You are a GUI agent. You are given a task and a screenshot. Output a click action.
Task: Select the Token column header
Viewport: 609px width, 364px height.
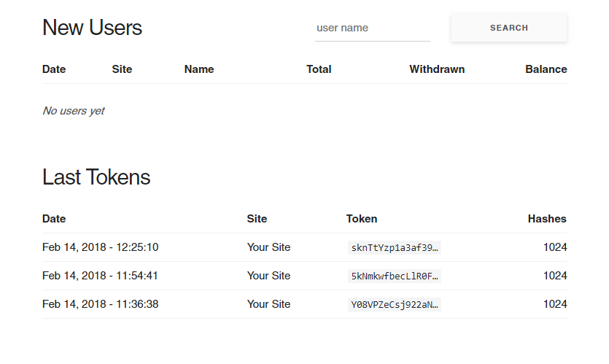click(x=362, y=218)
